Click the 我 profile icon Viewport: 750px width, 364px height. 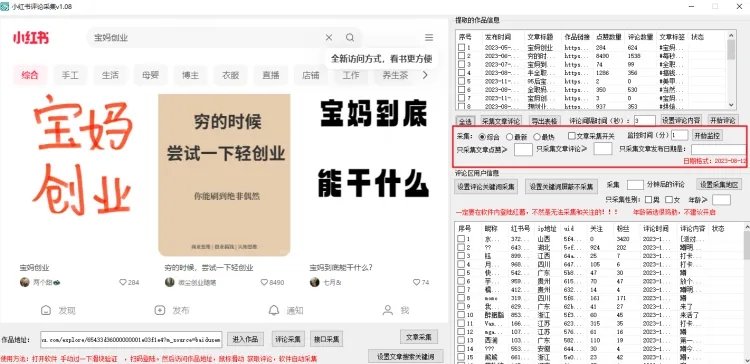(x=387, y=310)
